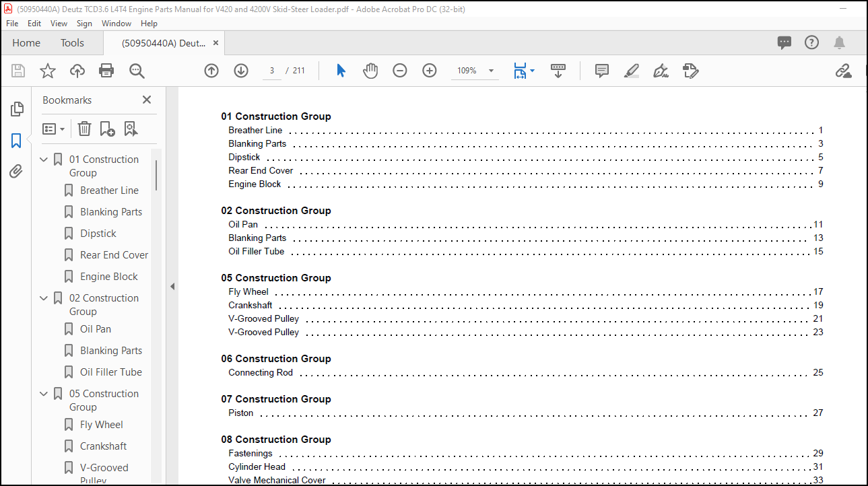Open the Attachments paperclip panel
Image resolution: width=868 pixels, height=486 pixels.
coord(17,172)
